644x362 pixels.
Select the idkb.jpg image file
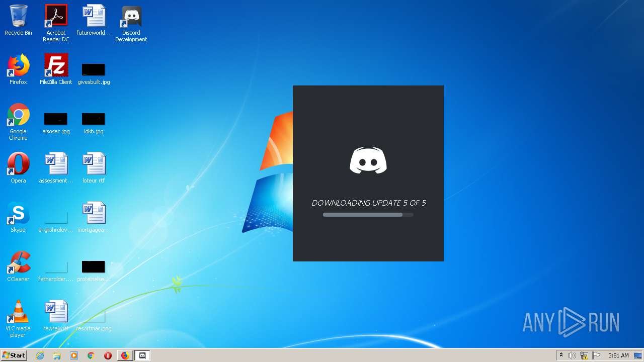[94, 123]
